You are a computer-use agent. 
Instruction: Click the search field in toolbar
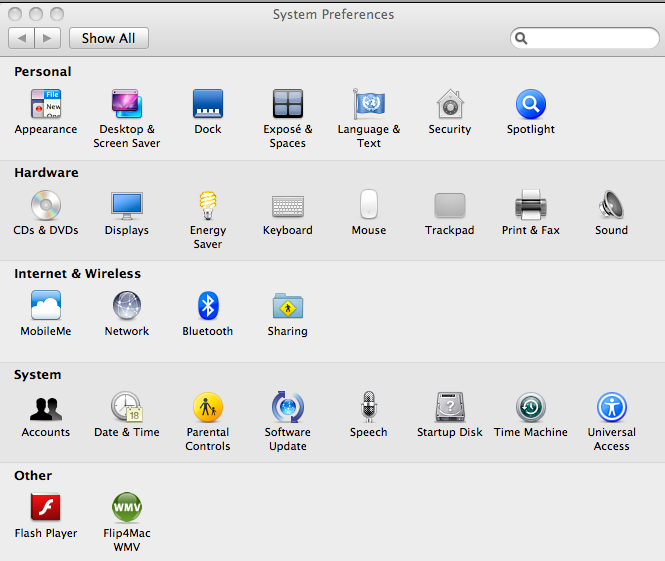(x=590, y=38)
